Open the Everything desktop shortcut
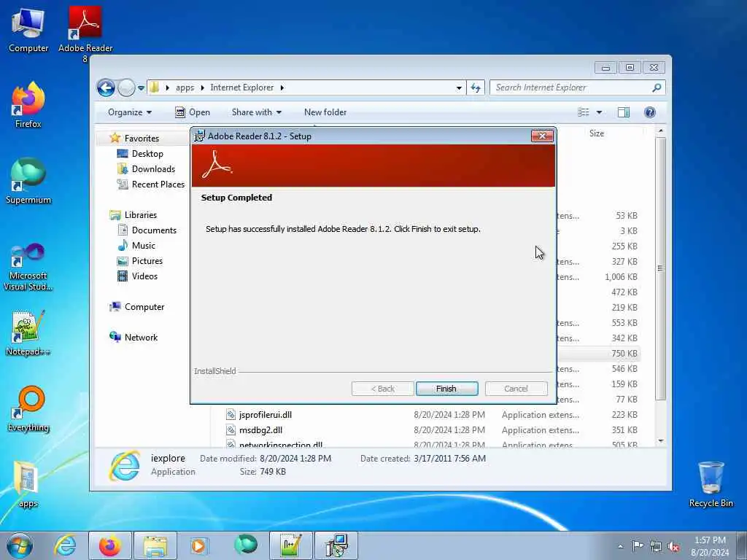 coord(28,409)
